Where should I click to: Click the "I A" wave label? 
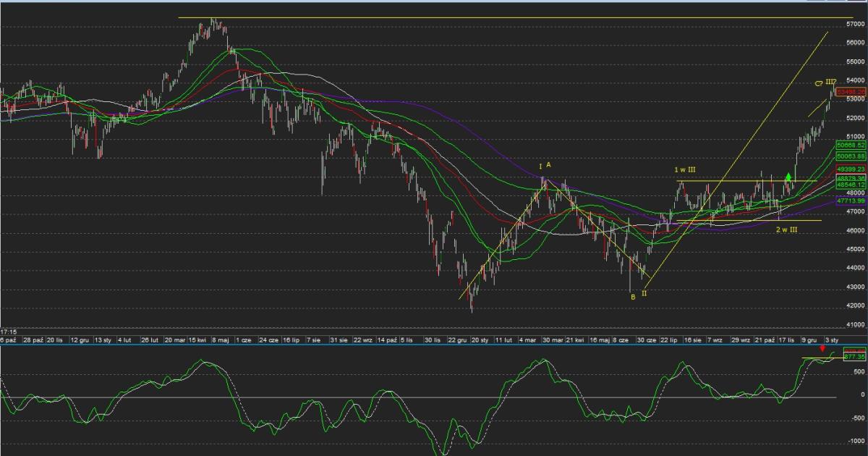click(x=545, y=166)
